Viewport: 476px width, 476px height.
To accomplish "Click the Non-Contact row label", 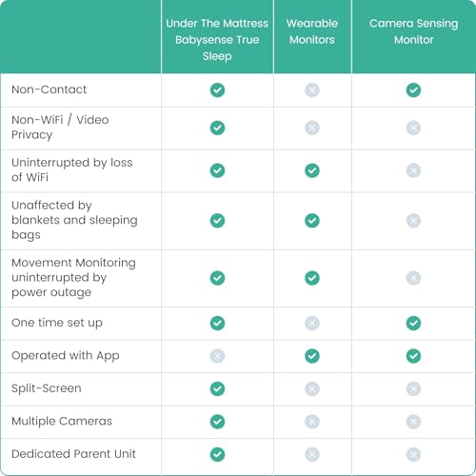I will [49, 89].
